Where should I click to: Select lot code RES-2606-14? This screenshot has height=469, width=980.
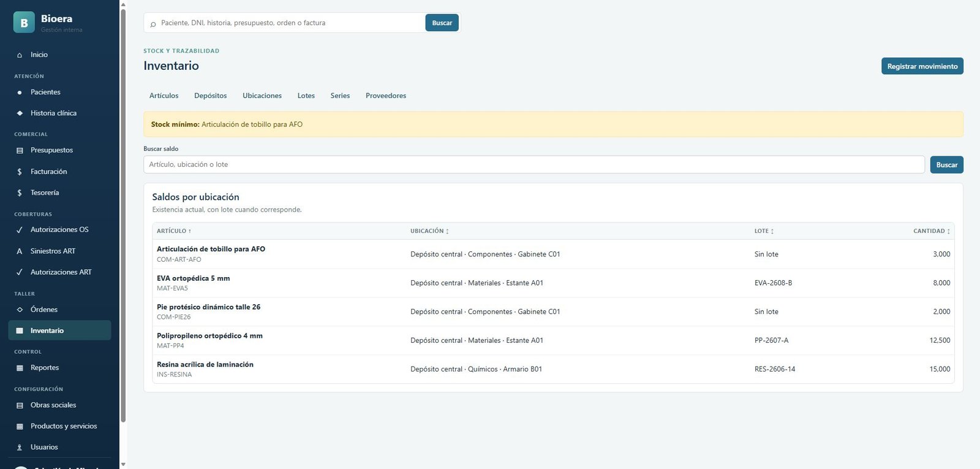click(775, 369)
